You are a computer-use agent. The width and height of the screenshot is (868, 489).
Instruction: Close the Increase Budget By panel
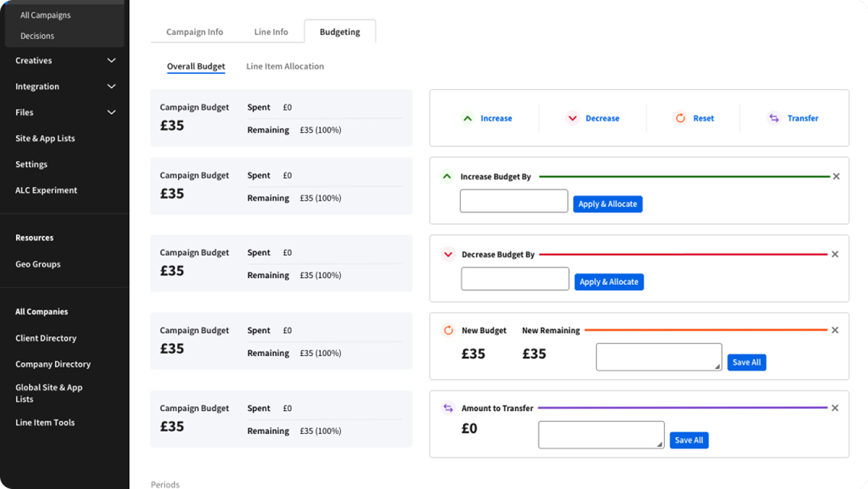836,176
